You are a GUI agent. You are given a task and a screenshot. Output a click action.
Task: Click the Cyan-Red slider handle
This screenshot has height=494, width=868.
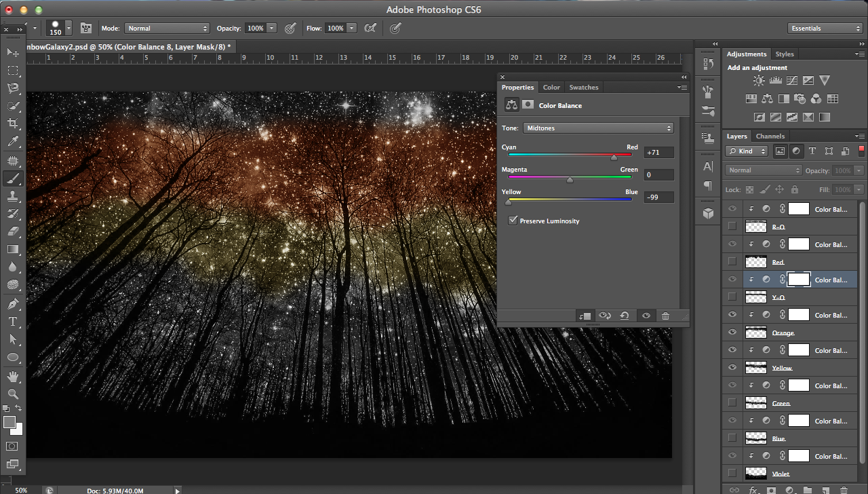(x=614, y=157)
